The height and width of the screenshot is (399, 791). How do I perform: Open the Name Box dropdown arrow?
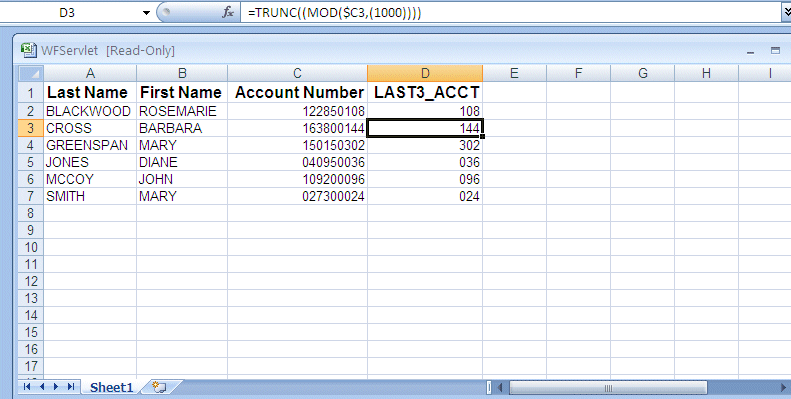click(146, 13)
